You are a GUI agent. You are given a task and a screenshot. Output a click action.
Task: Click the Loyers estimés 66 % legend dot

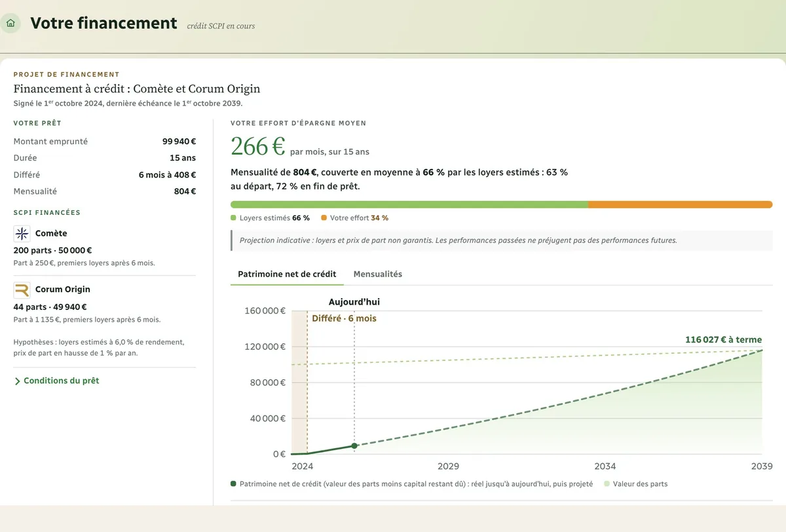tap(233, 218)
